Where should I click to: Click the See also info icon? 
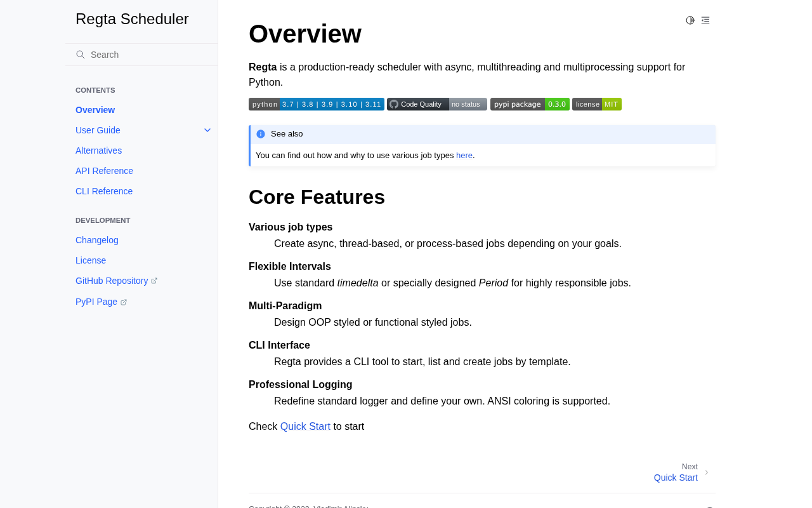[x=261, y=134]
